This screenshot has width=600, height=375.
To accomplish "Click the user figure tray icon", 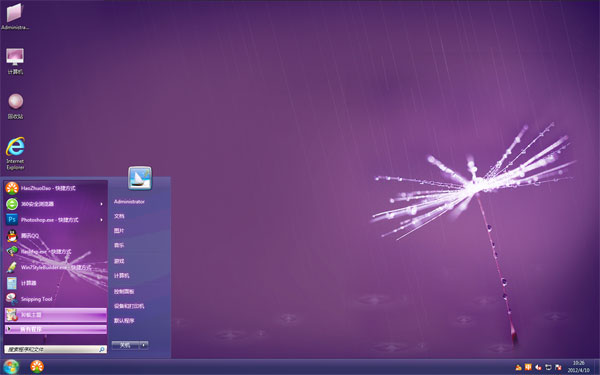I will click(x=518, y=367).
